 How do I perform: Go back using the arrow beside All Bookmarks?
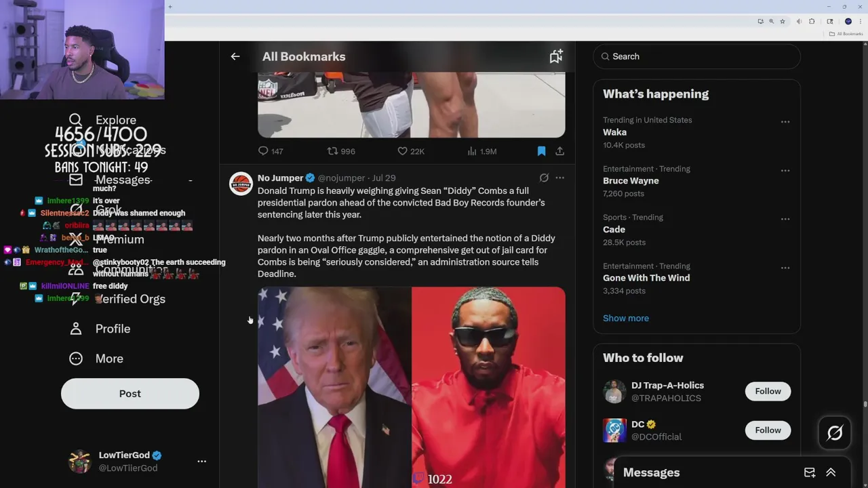235,57
